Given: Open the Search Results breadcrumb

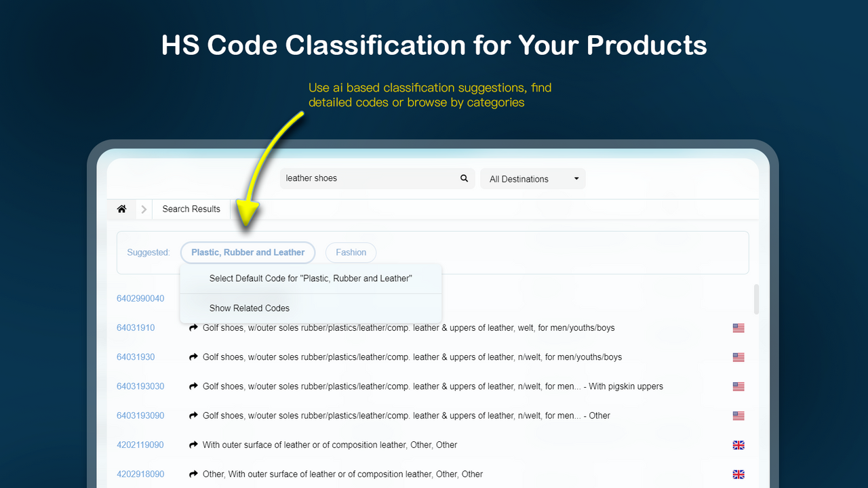Looking at the screenshot, I should click(191, 209).
